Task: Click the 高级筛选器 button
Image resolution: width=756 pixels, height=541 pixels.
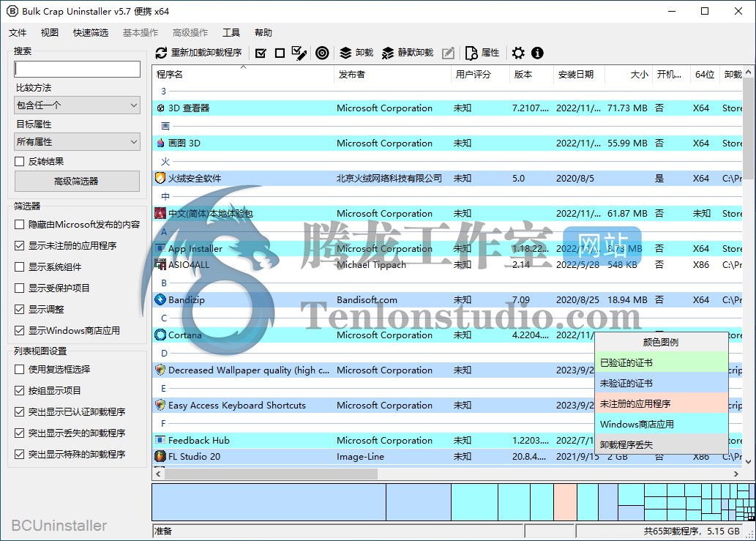Action: 77,182
